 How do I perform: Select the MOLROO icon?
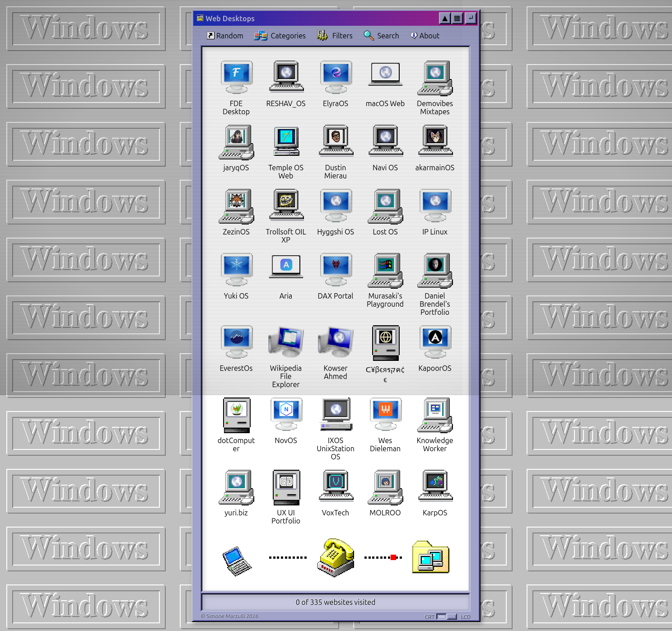pyautogui.click(x=385, y=487)
